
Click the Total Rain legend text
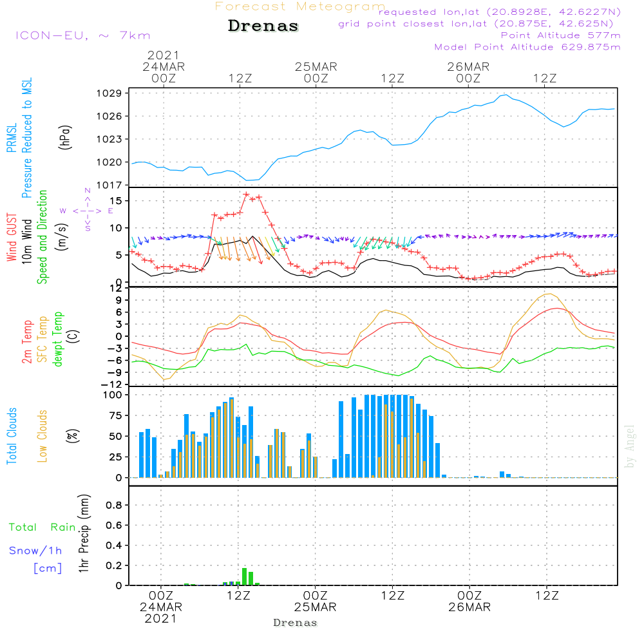click(42, 527)
